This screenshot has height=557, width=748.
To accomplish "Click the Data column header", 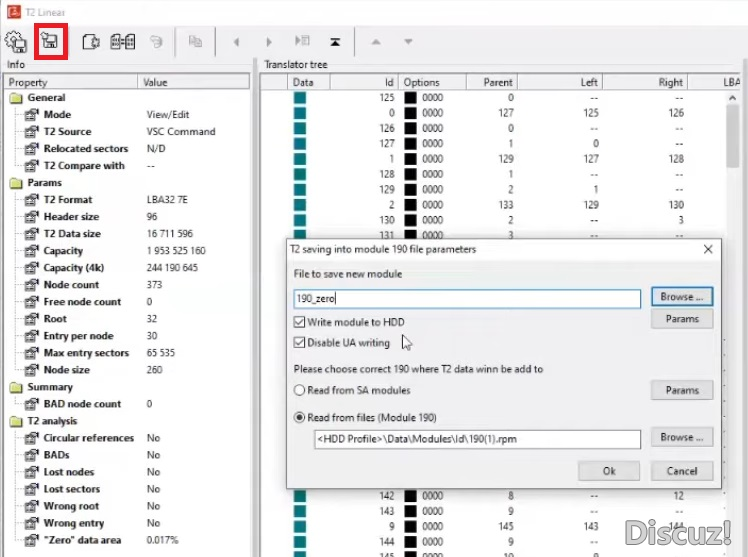I will pyautogui.click(x=309, y=83).
